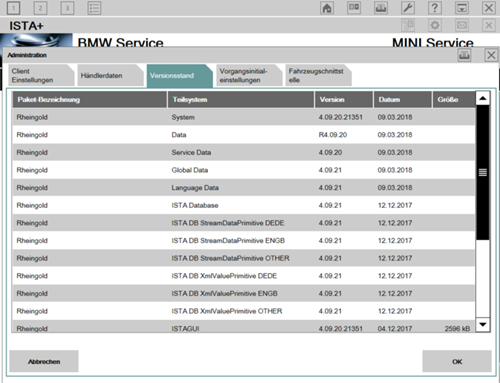Click version 4.09.20.21351 in System row

[x=340, y=117]
